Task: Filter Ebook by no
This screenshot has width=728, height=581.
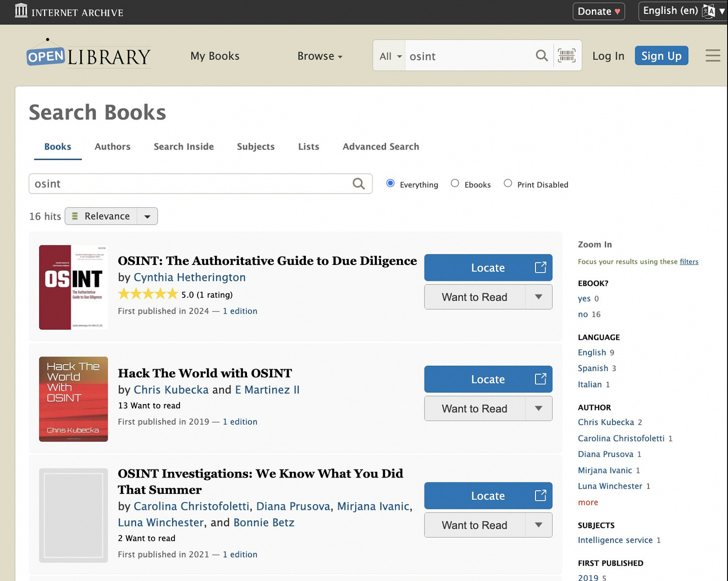Action: (x=583, y=314)
